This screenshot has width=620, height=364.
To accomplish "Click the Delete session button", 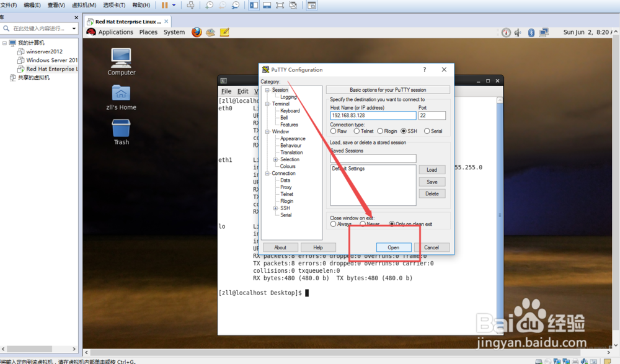I will pyautogui.click(x=432, y=194).
